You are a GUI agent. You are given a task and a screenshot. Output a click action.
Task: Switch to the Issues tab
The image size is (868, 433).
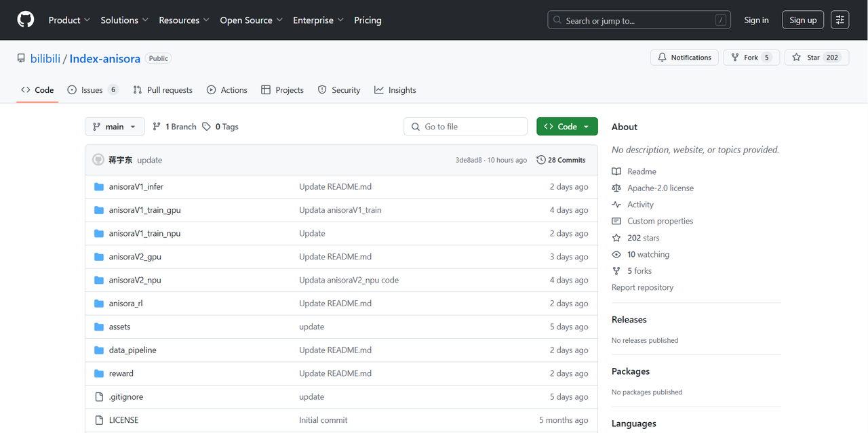click(x=93, y=90)
